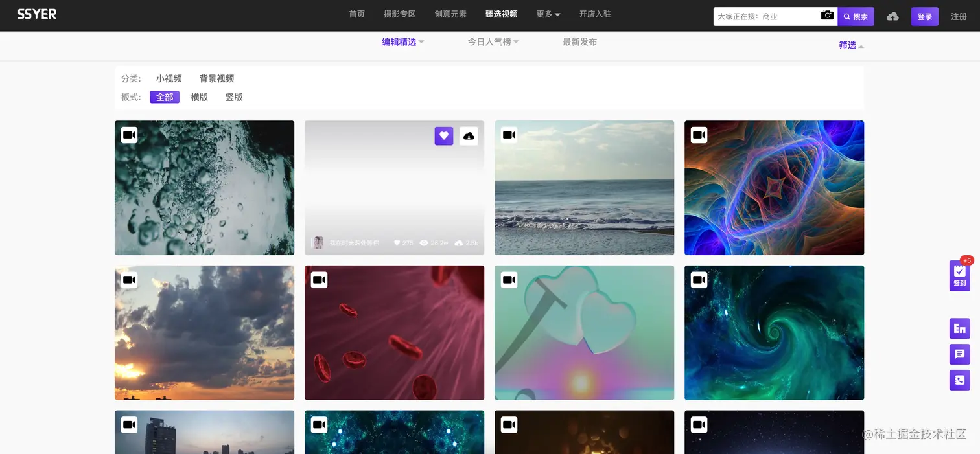Click video badge on red blood cells clip

(x=320, y=280)
